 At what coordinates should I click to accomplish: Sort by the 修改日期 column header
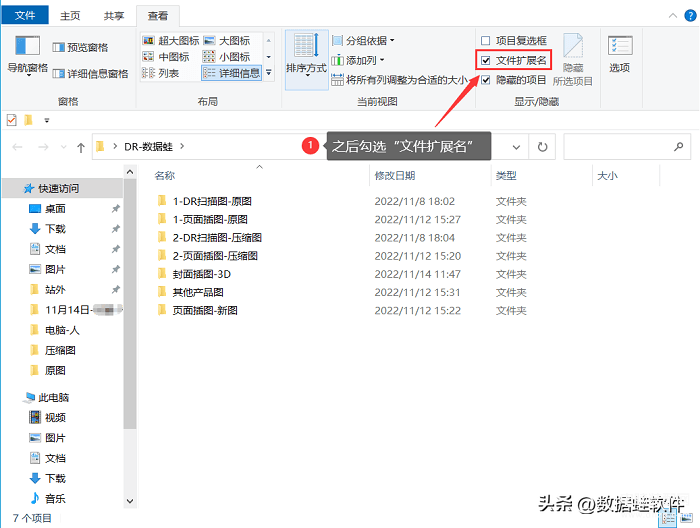point(395,176)
